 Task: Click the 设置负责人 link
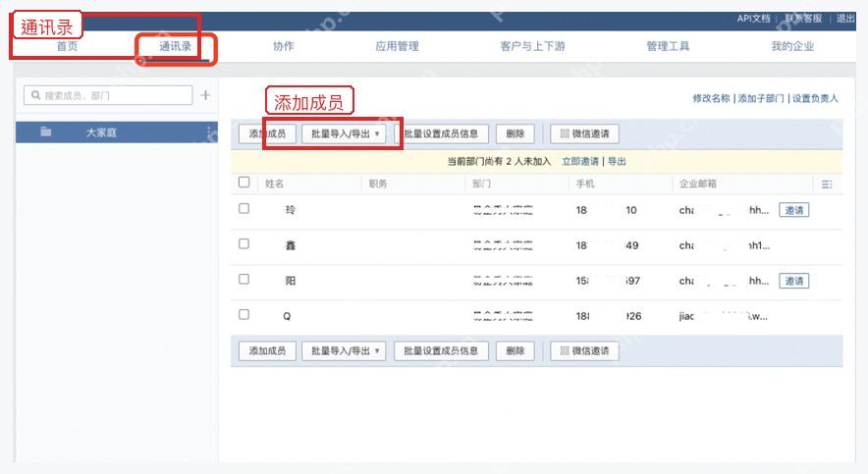[815, 98]
